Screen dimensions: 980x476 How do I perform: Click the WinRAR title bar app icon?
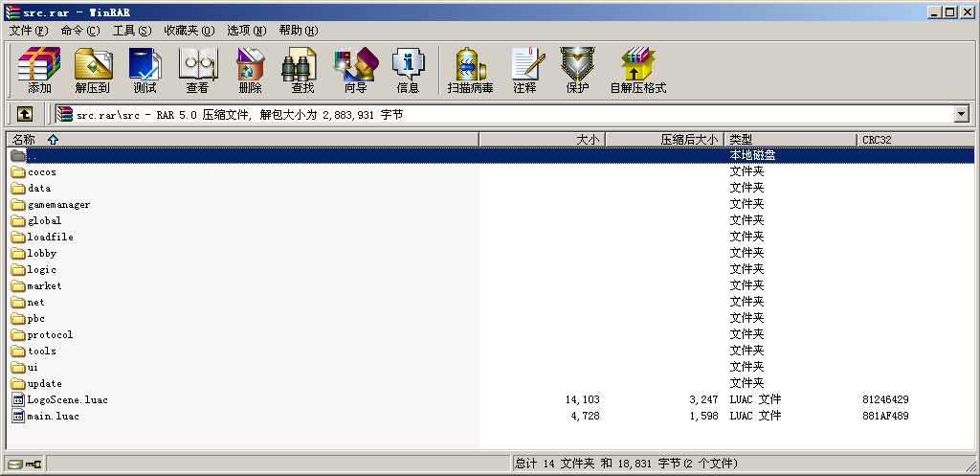coord(11,11)
